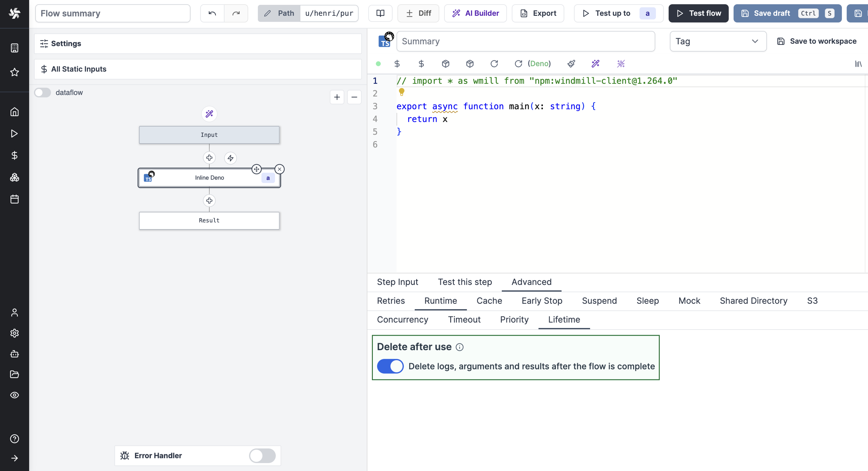Click Save to workspace

pos(817,41)
